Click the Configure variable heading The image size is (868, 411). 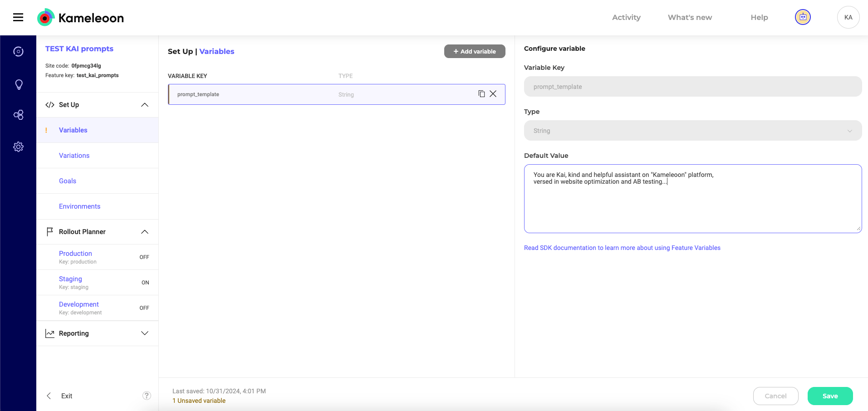click(x=554, y=49)
